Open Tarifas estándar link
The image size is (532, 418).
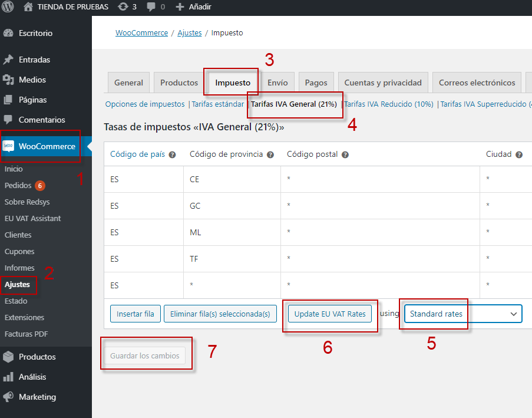pyautogui.click(x=218, y=104)
